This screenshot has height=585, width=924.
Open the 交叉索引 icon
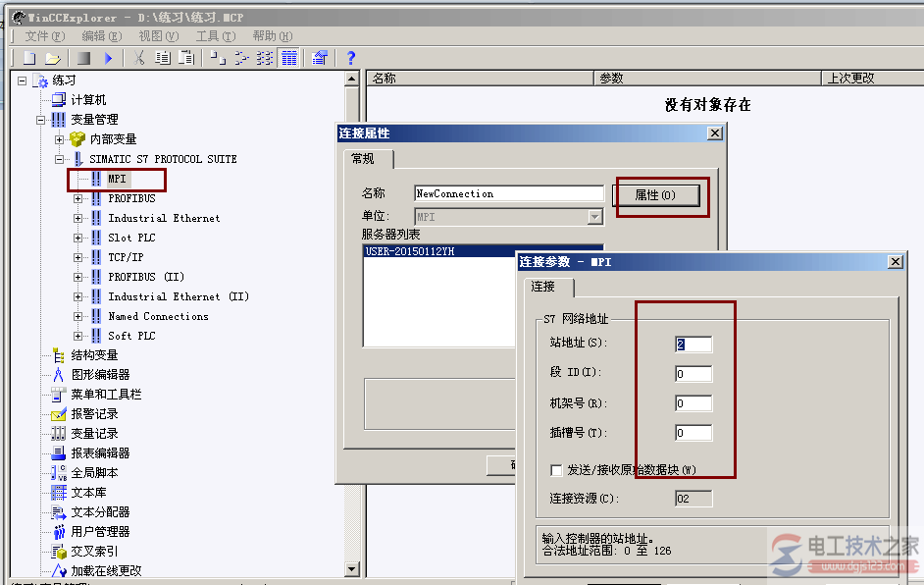point(58,552)
